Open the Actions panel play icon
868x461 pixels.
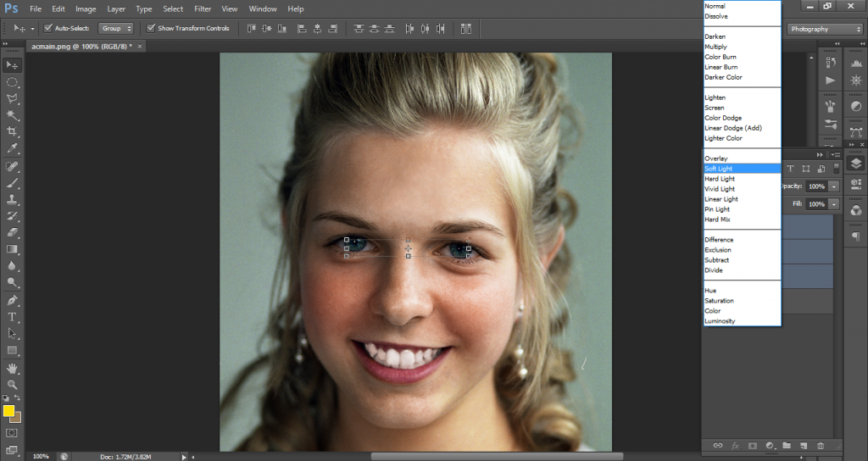(831, 81)
